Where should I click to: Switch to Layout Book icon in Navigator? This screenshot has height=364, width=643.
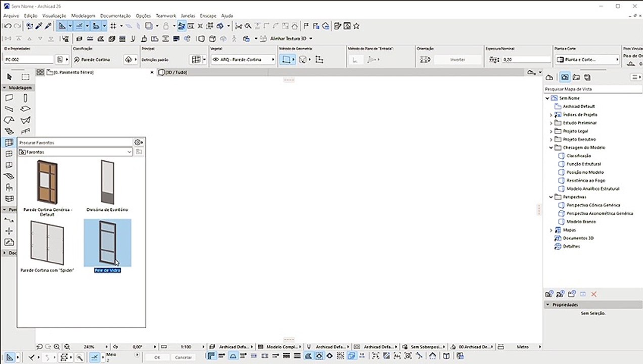(576, 77)
